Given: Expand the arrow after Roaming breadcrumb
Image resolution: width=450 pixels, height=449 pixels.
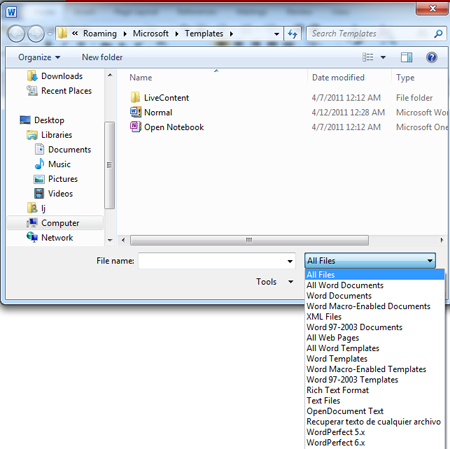Looking at the screenshot, I should tap(125, 34).
